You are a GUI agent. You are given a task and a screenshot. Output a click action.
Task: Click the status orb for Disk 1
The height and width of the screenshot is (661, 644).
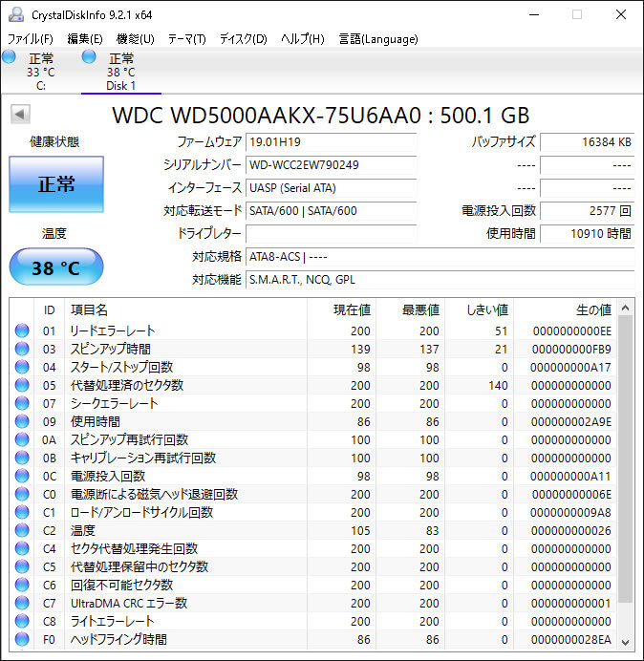tap(89, 56)
